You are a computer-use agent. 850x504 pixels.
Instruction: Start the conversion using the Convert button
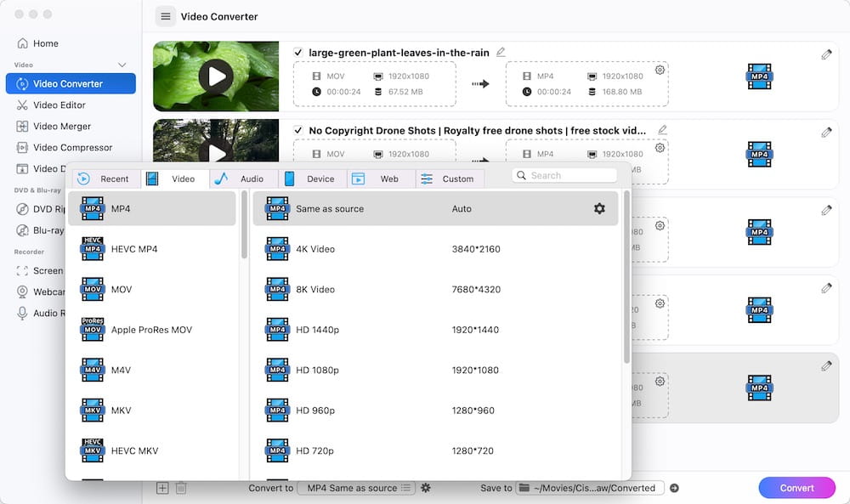797,488
